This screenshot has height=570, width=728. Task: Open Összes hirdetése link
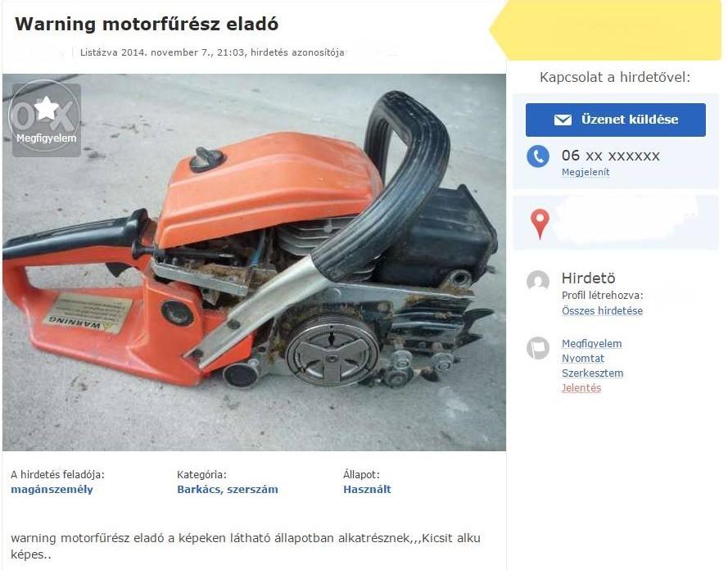point(602,310)
